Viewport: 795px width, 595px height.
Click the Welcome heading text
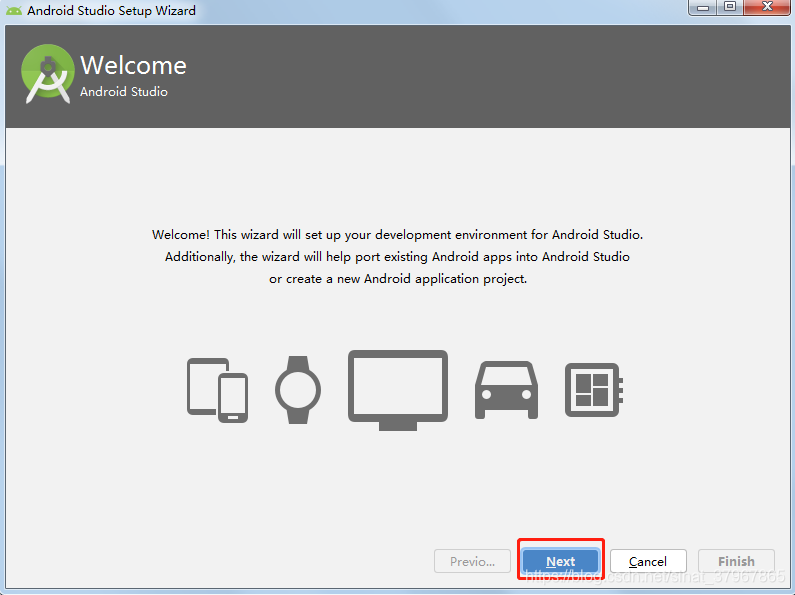[x=133, y=65]
